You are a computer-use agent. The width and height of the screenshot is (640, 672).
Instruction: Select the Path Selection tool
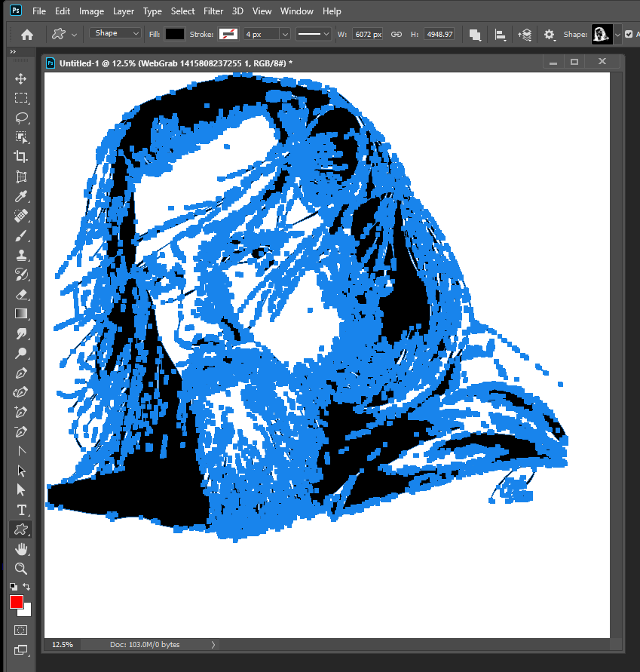(x=20, y=471)
